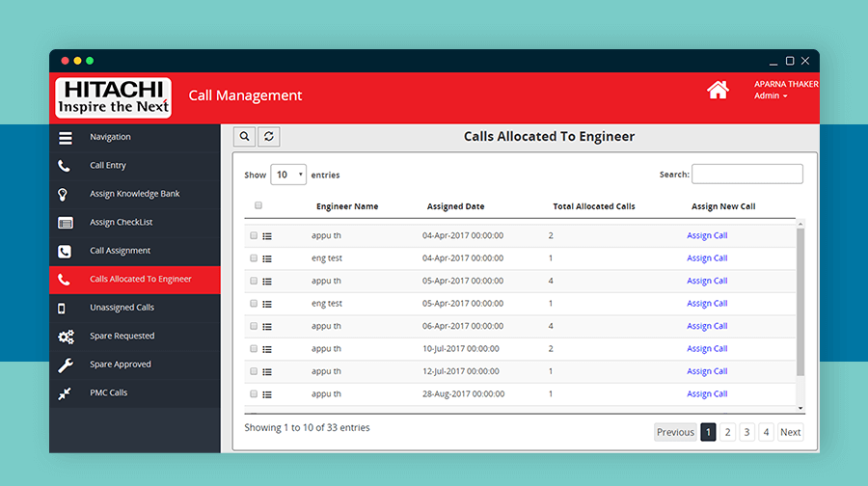Image resolution: width=868 pixels, height=486 pixels.
Task: Open list icon for 28-Aug-2017 row
Action: point(267,395)
